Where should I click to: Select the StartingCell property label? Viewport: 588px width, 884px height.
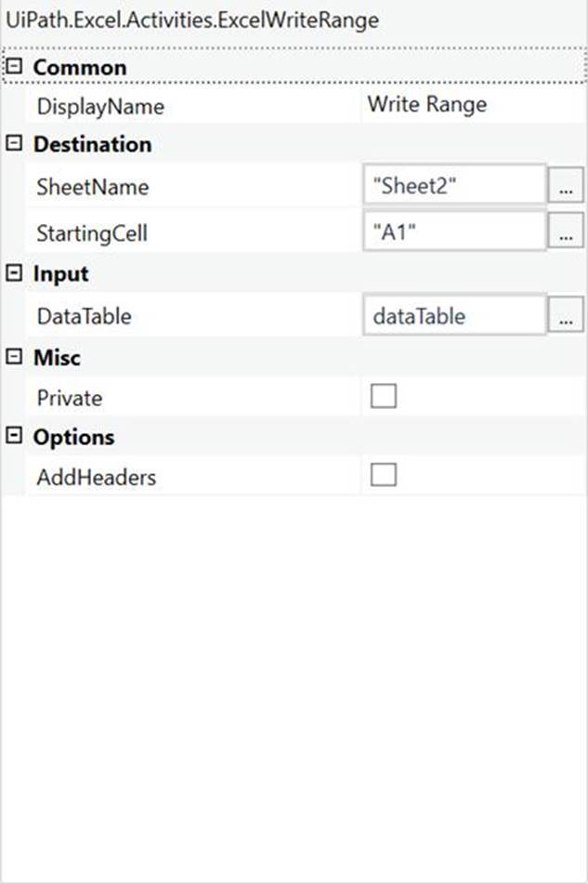92,234
